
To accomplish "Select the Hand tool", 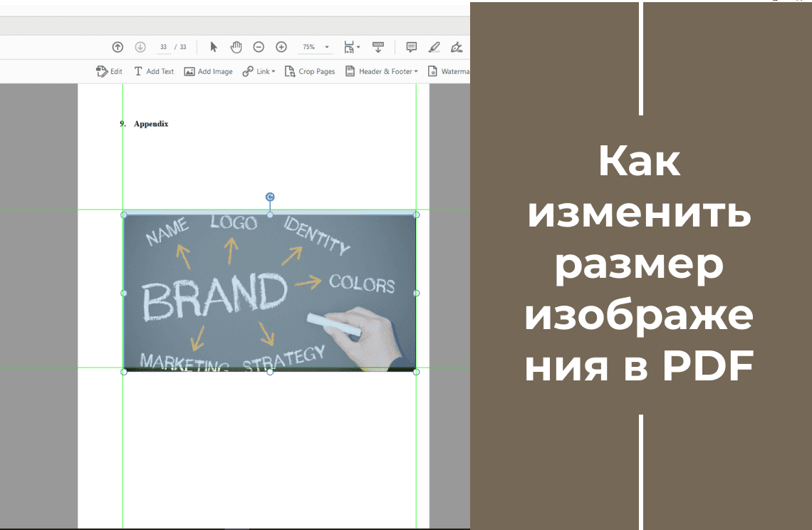I will click(236, 46).
